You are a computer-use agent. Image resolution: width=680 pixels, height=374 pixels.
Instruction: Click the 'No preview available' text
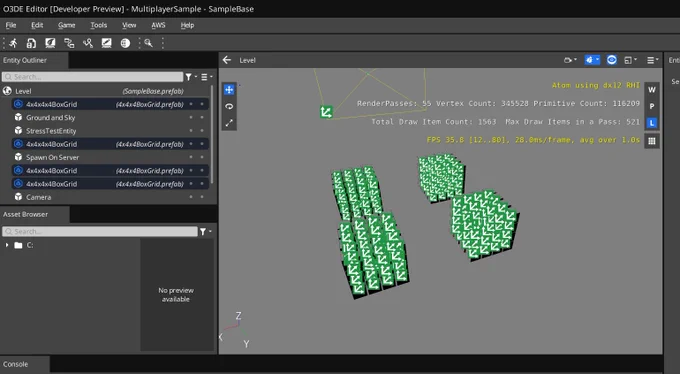(x=176, y=295)
